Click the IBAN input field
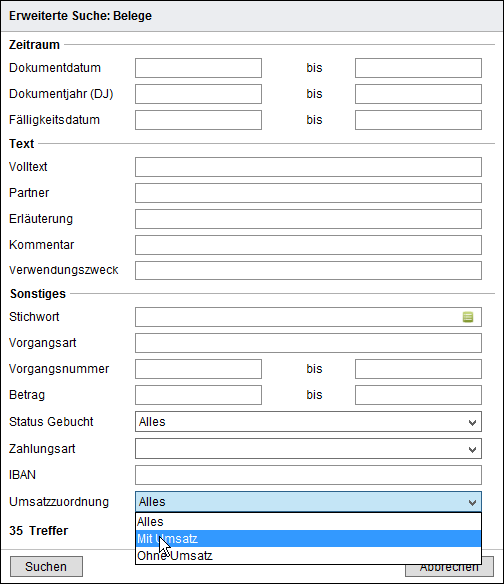 click(308, 475)
